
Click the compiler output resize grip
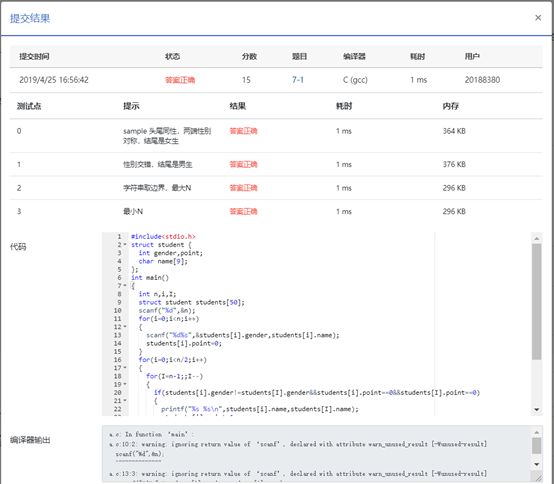coord(537,477)
